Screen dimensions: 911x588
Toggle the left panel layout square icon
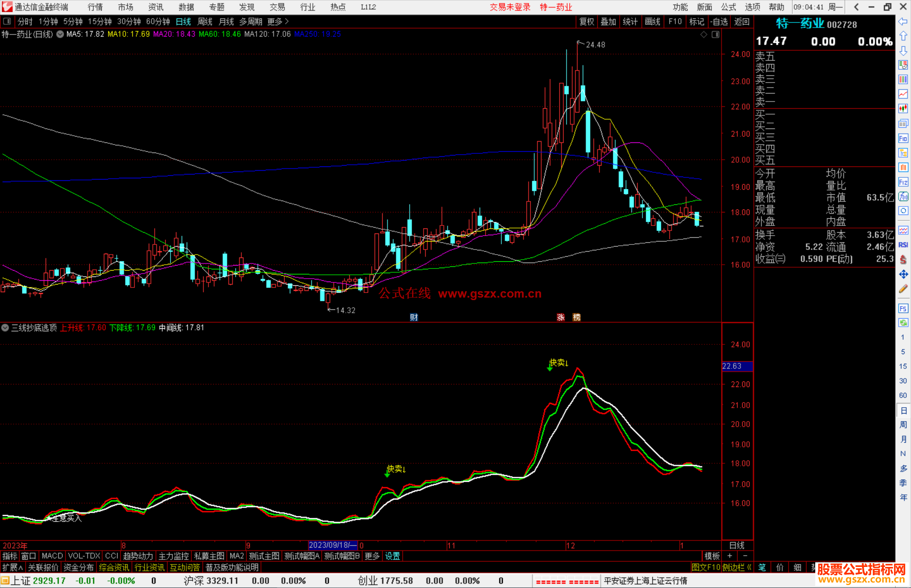[x=7, y=21]
